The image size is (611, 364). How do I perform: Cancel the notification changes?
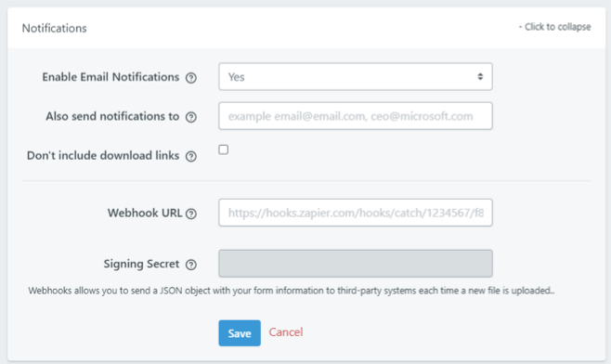point(286,332)
